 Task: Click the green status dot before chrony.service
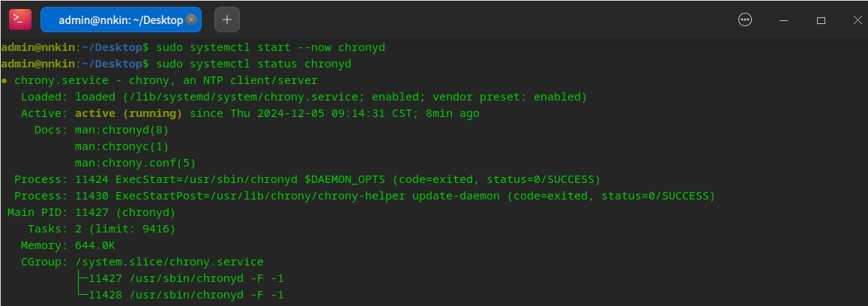click(4, 80)
